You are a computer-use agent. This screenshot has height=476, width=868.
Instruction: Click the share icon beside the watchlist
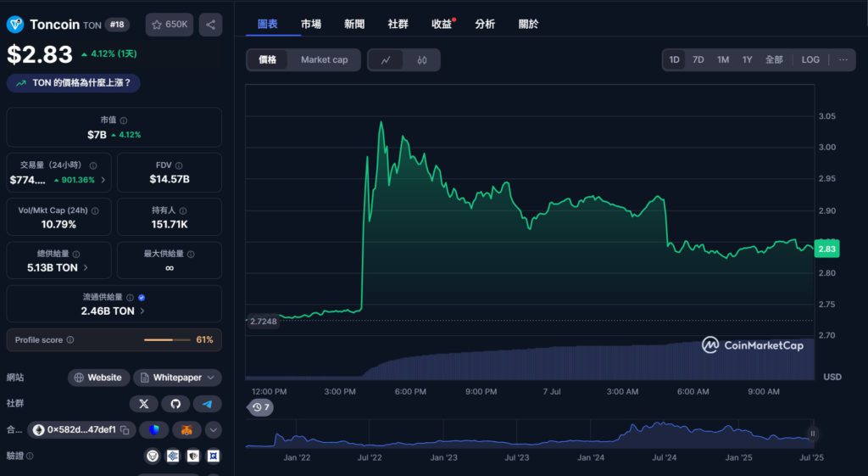pyautogui.click(x=210, y=25)
